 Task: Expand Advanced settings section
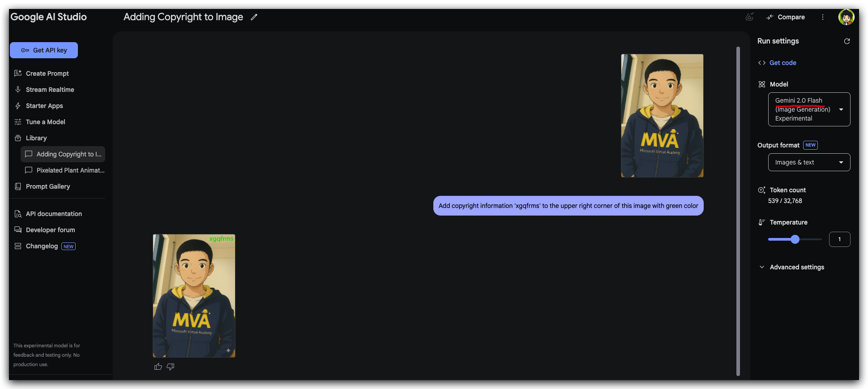(x=791, y=267)
